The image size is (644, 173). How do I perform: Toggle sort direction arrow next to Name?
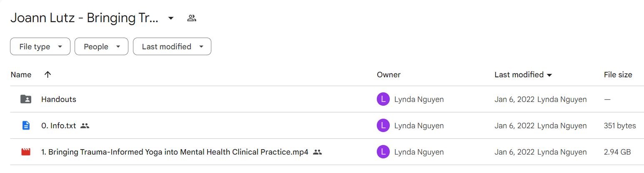pos(48,75)
